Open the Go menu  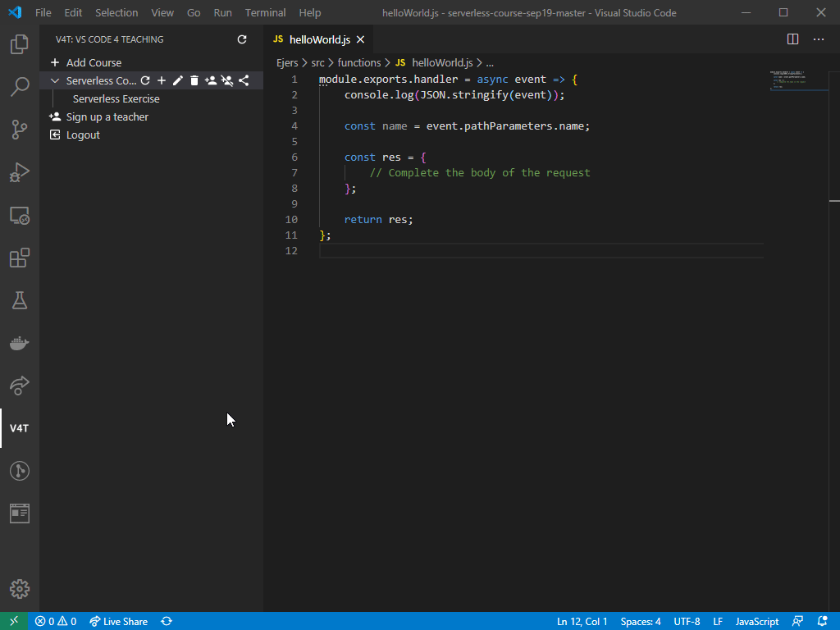[194, 12]
